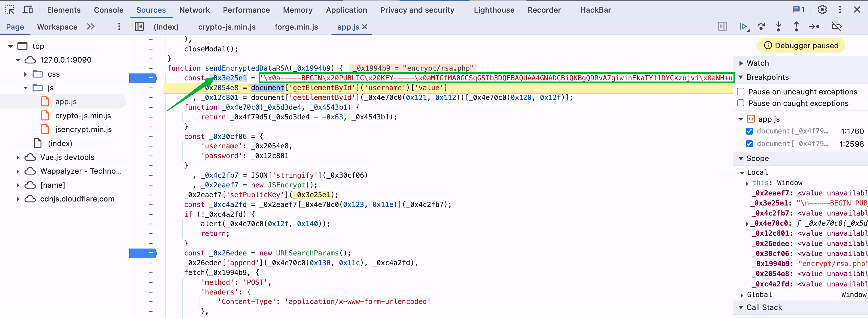Image resolution: width=868 pixels, height=318 pixels.
Task: Toggle breakpoint marker on const _0x3e25e1 line
Action: coord(143,78)
